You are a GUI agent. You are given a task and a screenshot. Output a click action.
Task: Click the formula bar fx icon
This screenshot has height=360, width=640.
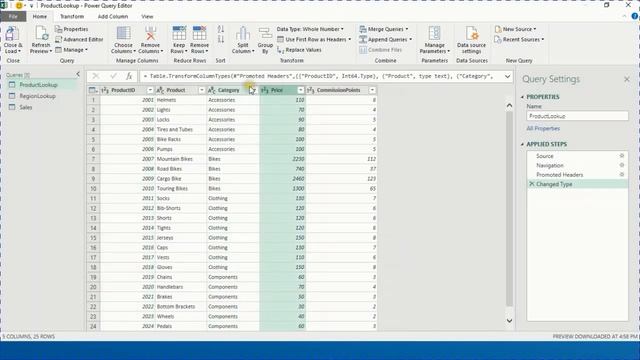[x=129, y=76]
